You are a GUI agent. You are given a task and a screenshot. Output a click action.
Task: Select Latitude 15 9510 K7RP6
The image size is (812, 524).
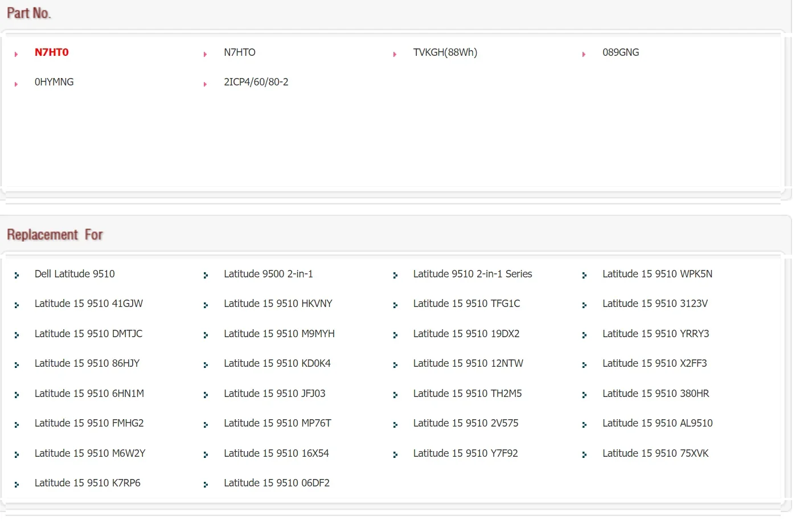coord(87,483)
